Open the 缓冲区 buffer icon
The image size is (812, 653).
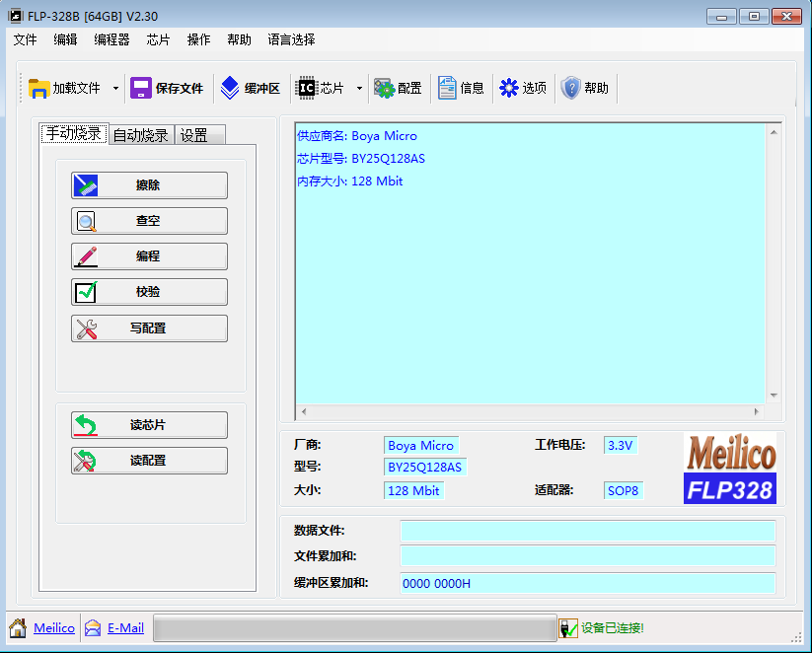point(230,88)
